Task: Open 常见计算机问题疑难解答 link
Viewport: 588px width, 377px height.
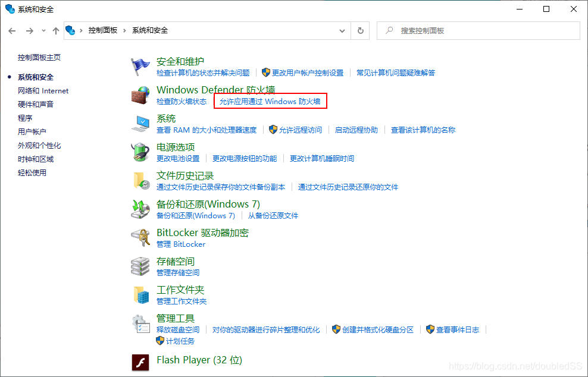Action: point(396,73)
